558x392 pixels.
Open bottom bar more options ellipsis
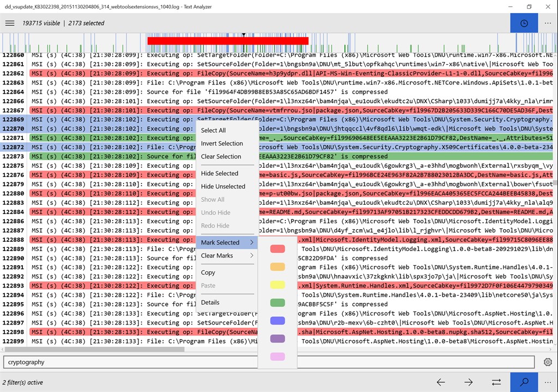548,382
